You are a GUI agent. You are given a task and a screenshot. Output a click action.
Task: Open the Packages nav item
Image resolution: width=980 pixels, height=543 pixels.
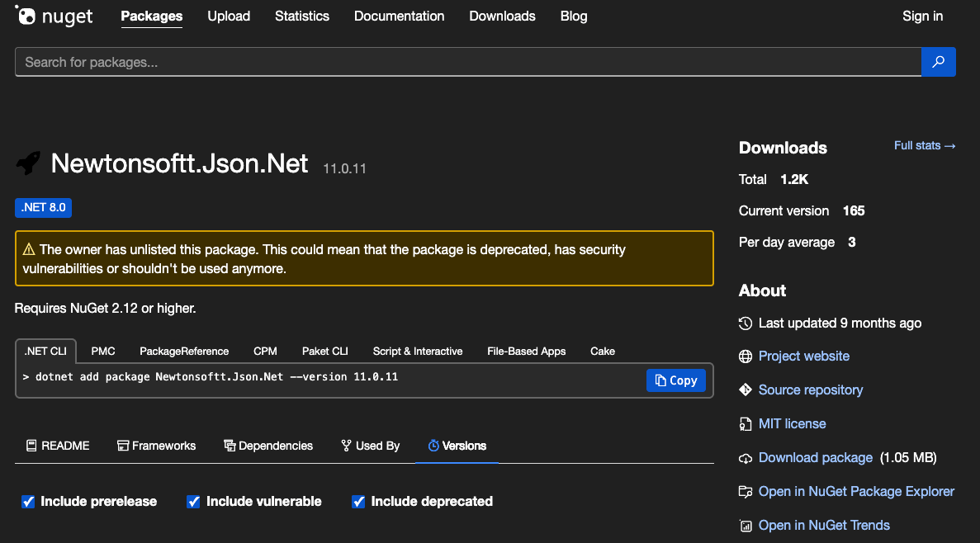pyautogui.click(x=151, y=17)
